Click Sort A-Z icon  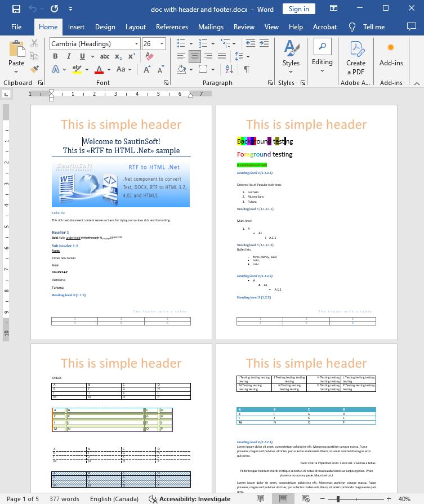pos(230,69)
